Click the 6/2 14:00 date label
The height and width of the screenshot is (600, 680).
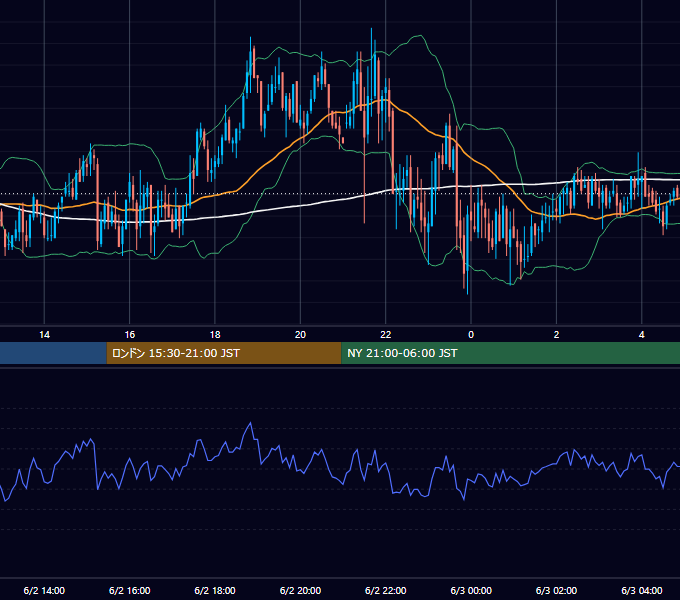44,590
